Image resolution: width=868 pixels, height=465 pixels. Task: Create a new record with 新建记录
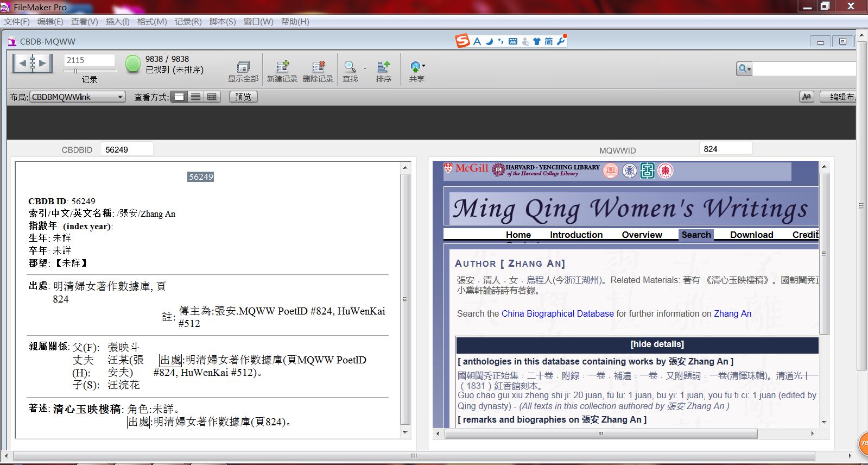tap(282, 72)
